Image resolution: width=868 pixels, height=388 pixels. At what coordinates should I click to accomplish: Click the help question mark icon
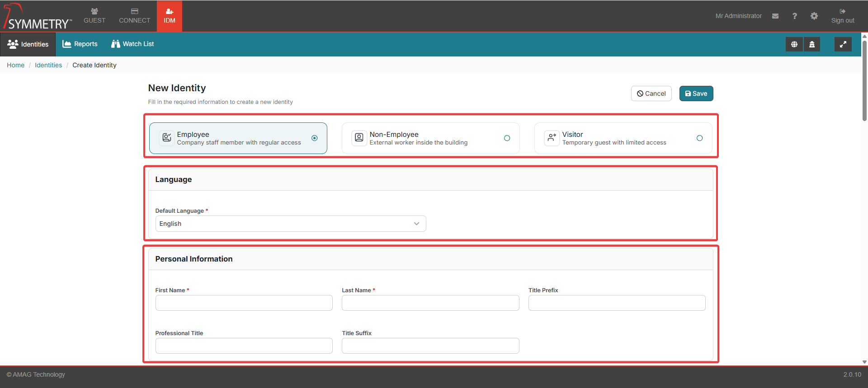(x=794, y=16)
